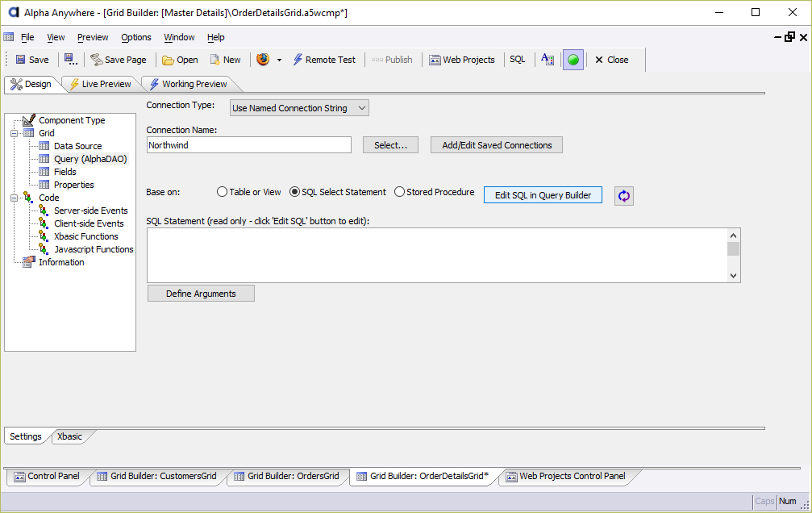Open the Window menu

(x=179, y=37)
